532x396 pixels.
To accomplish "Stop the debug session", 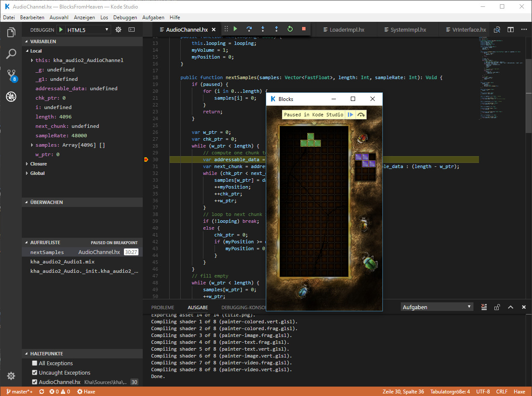I will 304,29.
